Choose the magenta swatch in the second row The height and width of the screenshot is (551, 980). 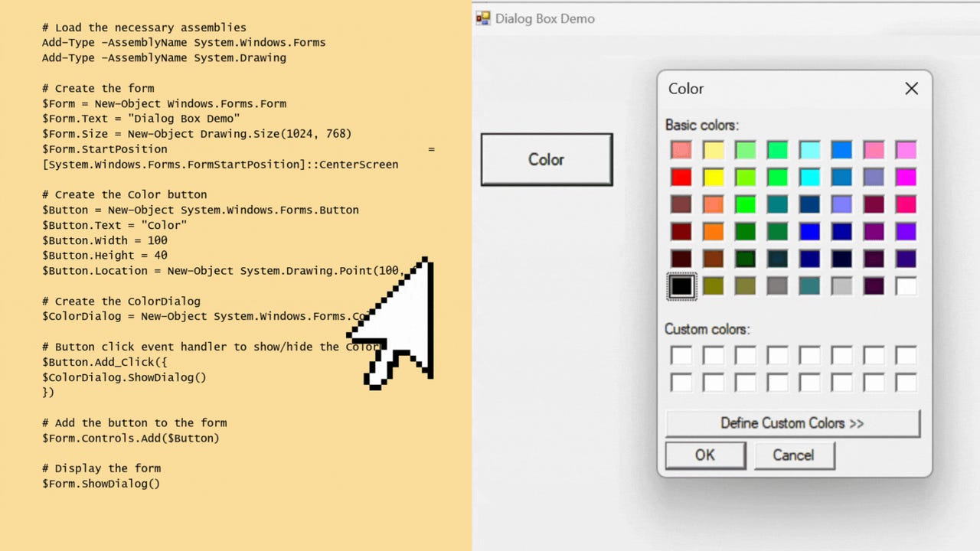click(906, 177)
